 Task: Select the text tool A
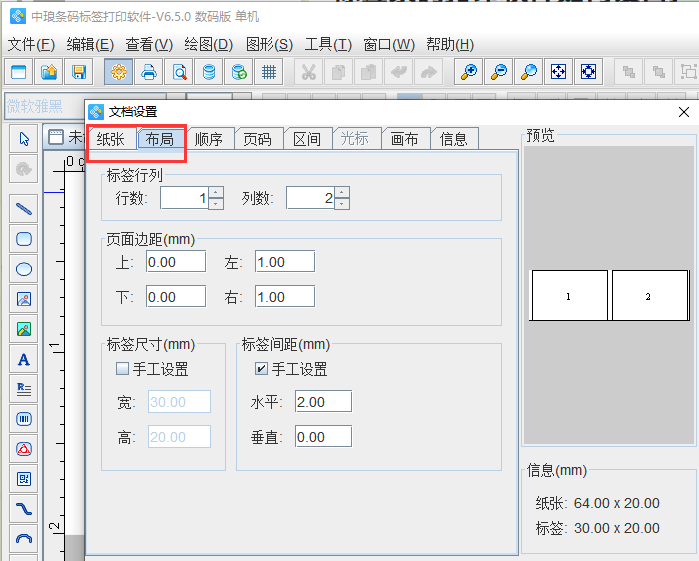(25, 359)
